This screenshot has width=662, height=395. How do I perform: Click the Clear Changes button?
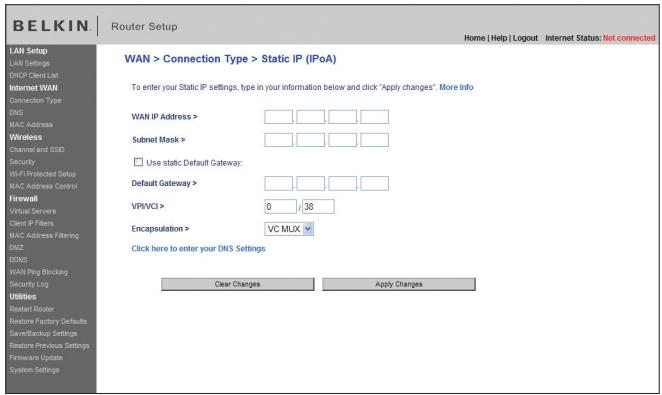coord(238,284)
